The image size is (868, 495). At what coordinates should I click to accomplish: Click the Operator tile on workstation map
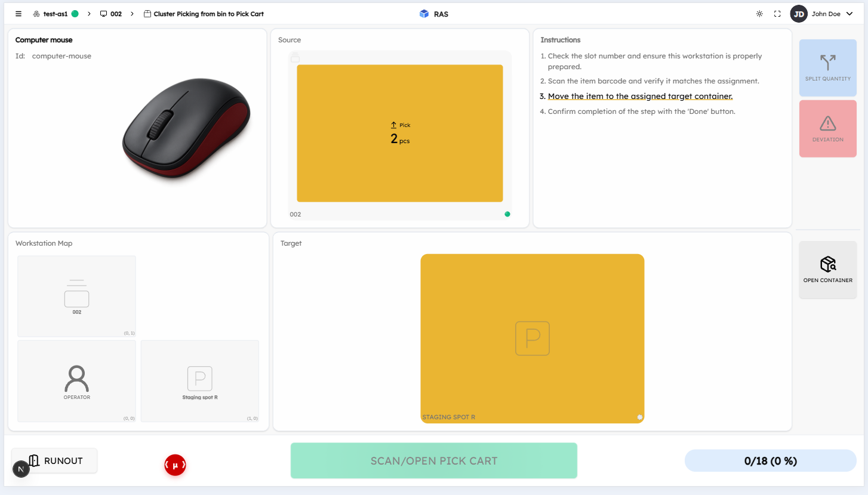tap(77, 381)
